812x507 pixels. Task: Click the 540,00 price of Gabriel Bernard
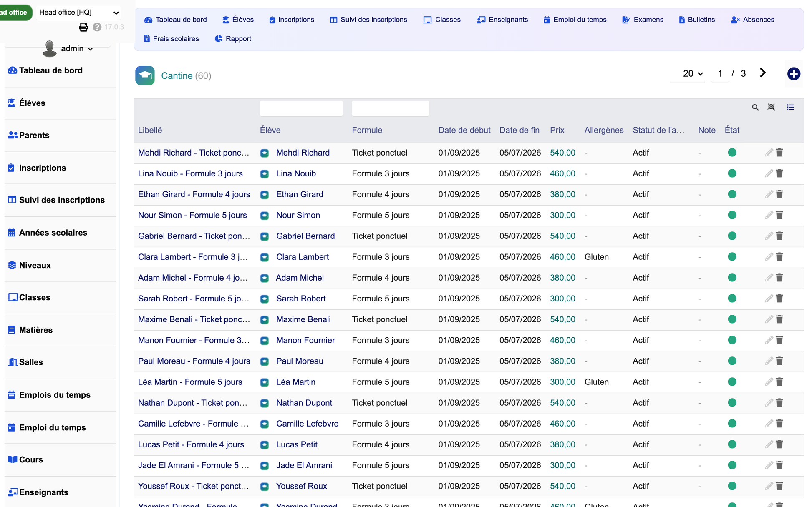coord(562,236)
